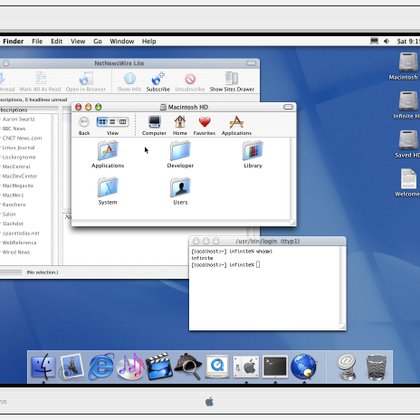Select MacDevCenter subscription
420x420 pixels.
tap(20, 176)
